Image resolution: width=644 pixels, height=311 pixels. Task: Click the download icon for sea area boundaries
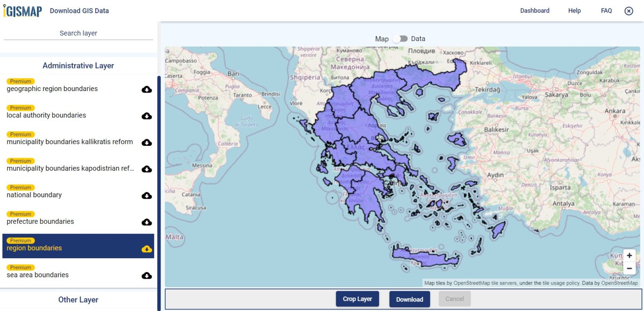(x=146, y=275)
